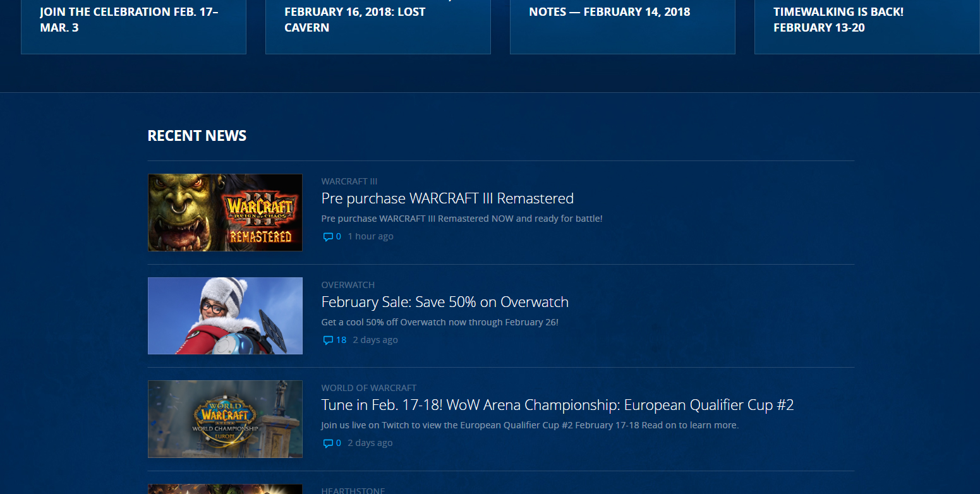This screenshot has width=980, height=494.
Task: Open the WoW World Championship Europe thumbnail
Action: (x=225, y=419)
